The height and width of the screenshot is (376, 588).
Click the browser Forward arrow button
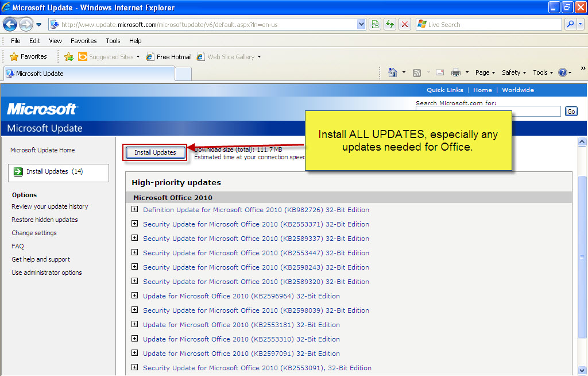tap(26, 25)
